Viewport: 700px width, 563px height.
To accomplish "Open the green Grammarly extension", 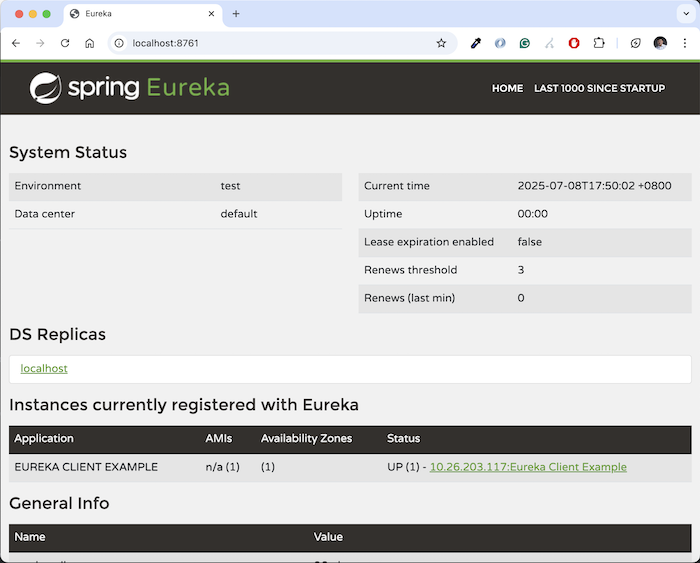I will (x=525, y=43).
